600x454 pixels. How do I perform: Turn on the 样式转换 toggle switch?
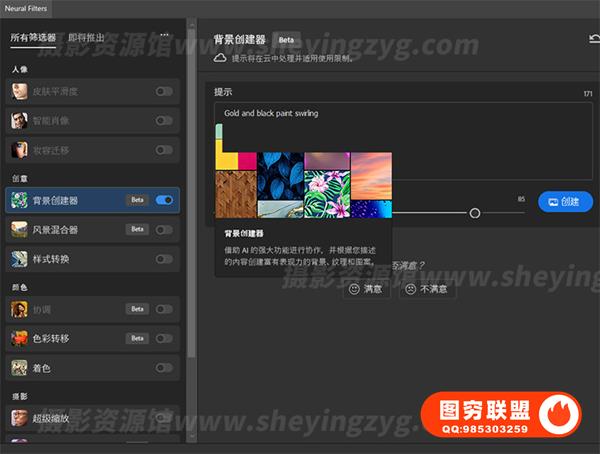point(164,258)
